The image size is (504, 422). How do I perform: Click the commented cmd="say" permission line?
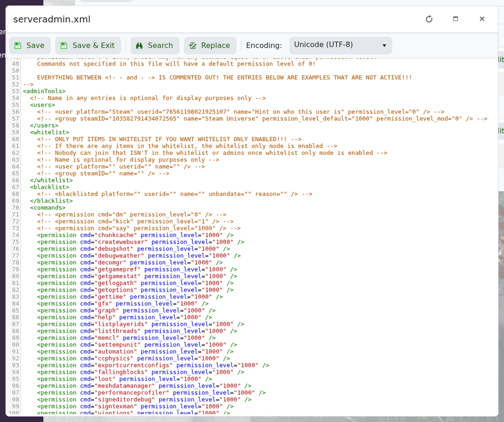point(139,228)
